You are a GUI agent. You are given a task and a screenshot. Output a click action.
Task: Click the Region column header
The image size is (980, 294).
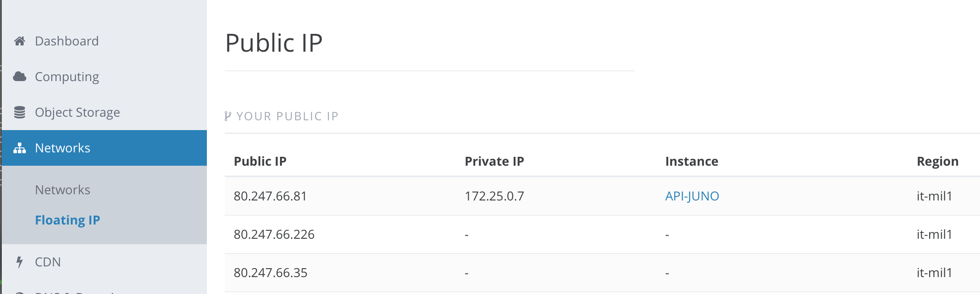(937, 161)
